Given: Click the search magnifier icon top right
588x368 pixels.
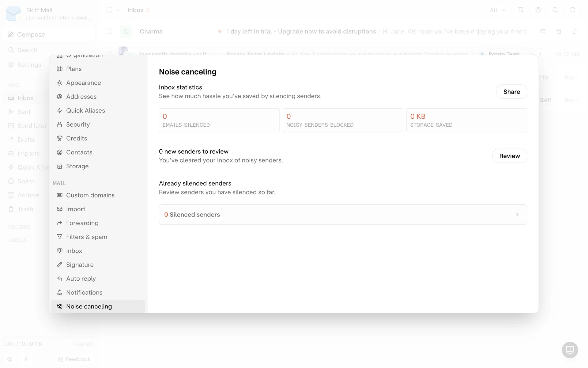Looking at the screenshot, I should pyautogui.click(x=555, y=10).
